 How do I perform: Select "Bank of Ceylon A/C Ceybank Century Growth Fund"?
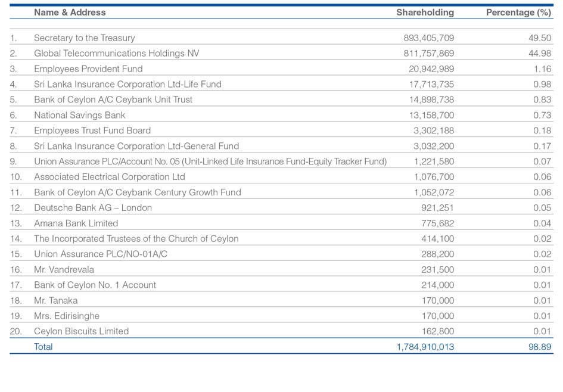pyautogui.click(x=138, y=192)
